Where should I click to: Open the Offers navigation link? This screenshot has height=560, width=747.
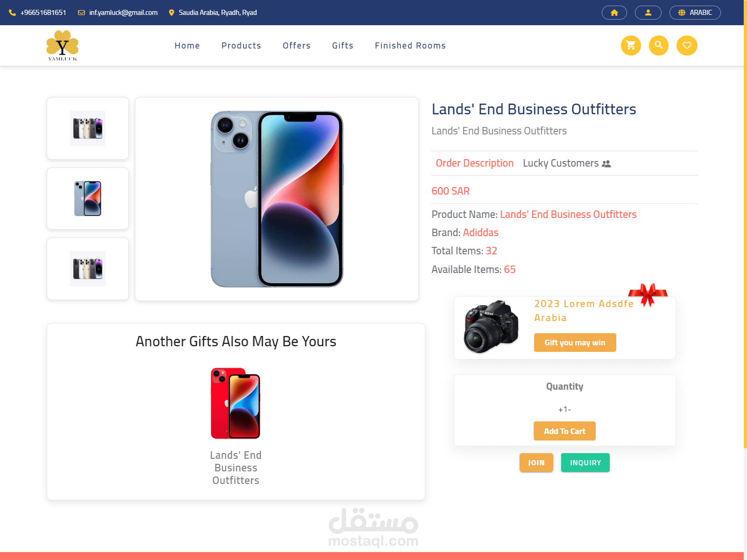296,45
